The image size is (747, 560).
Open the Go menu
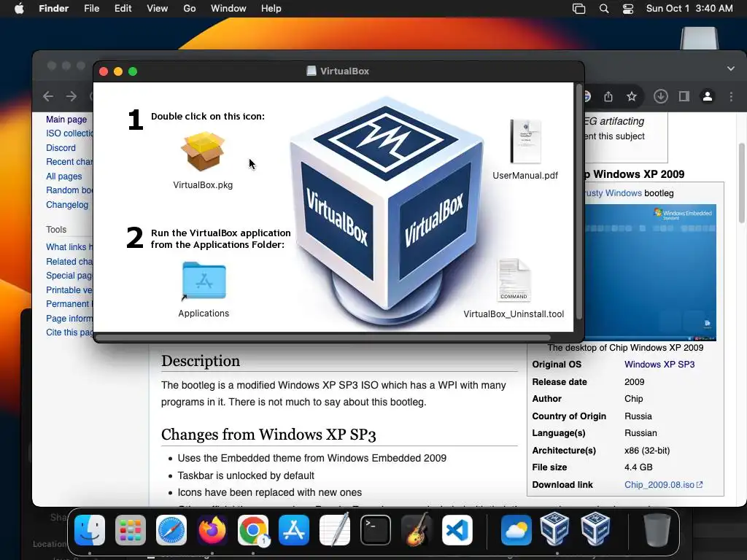[x=189, y=9]
